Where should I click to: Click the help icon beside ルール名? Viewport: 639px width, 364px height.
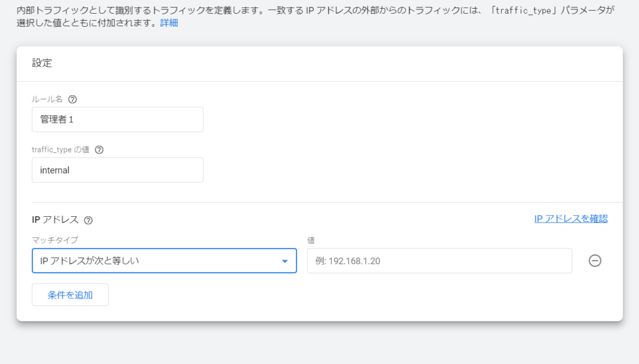tap(72, 99)
